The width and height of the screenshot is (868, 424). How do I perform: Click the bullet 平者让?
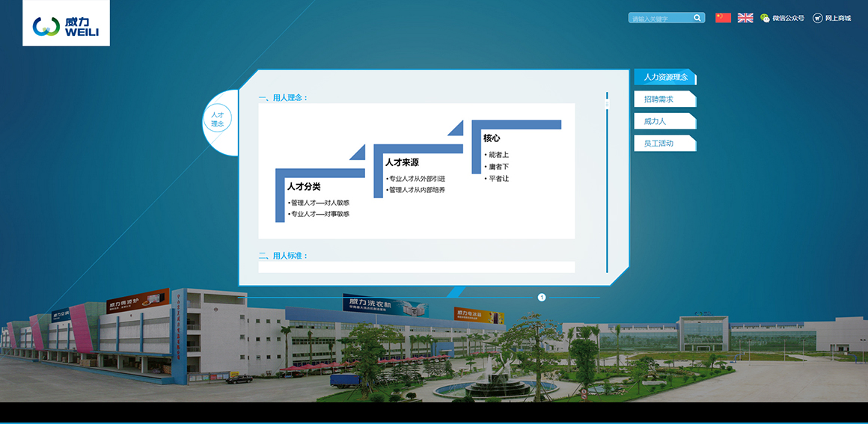point(499,179)
